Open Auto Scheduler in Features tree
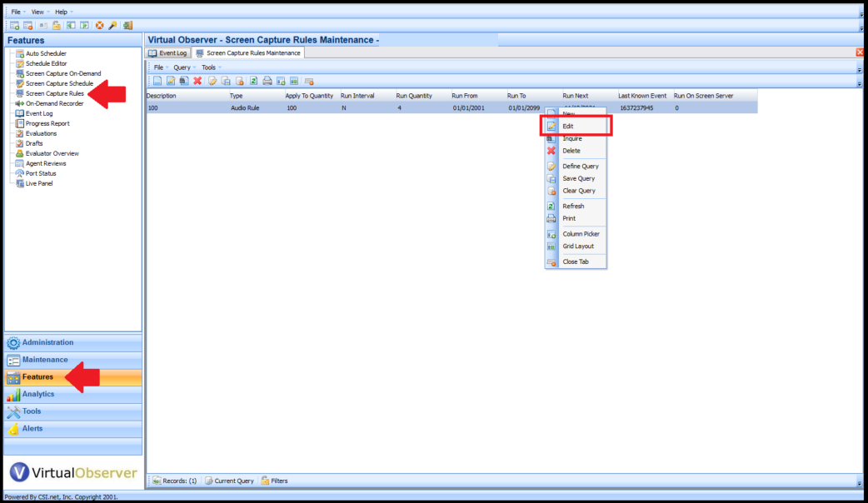The height and width of the screenshot is (503, 868). (x=46, y=53)
